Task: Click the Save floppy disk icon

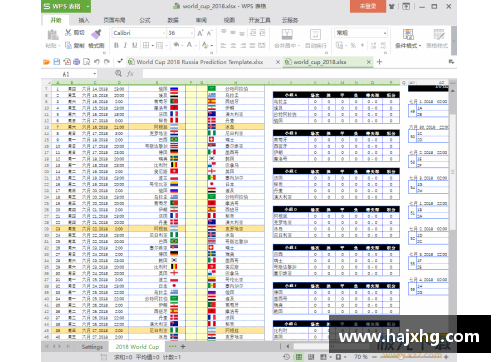Action: [x=57, y=62]
